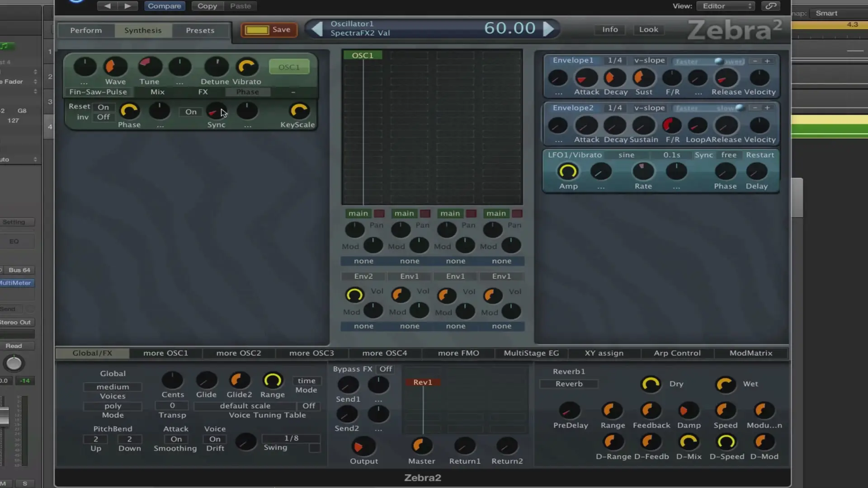Click the Info button
Screen dimensions: 868x488
click(x=610, y=29)
